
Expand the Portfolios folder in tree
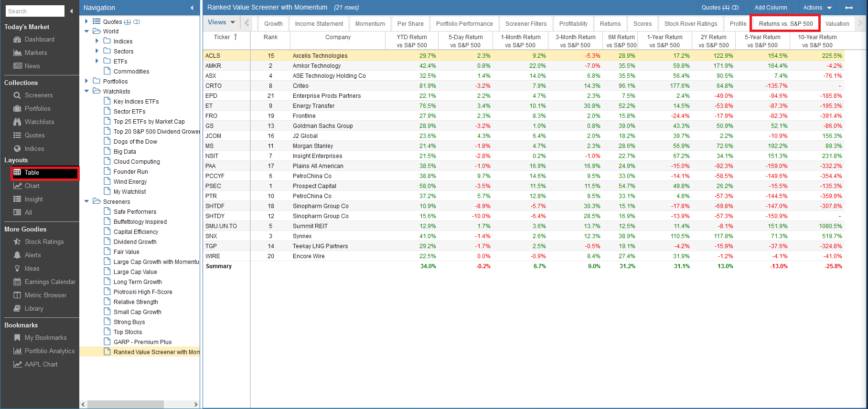click(x=86, y=81)
